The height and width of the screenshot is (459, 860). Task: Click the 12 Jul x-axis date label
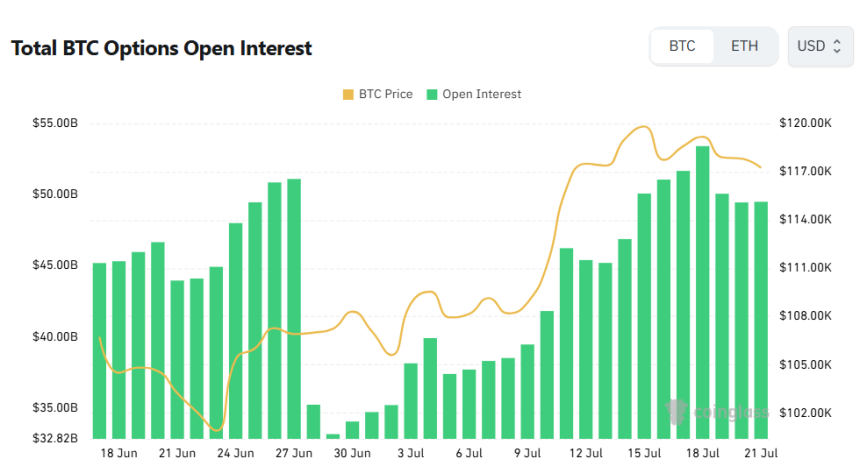pos(586,453)
